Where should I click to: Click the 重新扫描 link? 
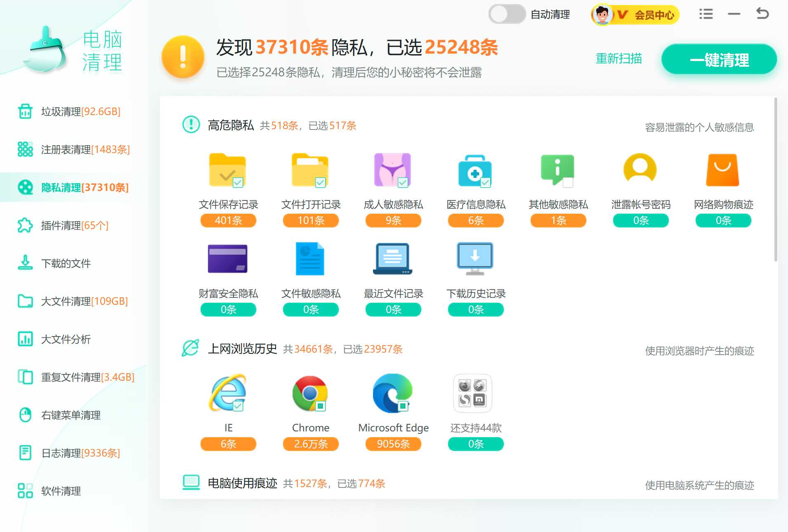(x=618, y=59)
